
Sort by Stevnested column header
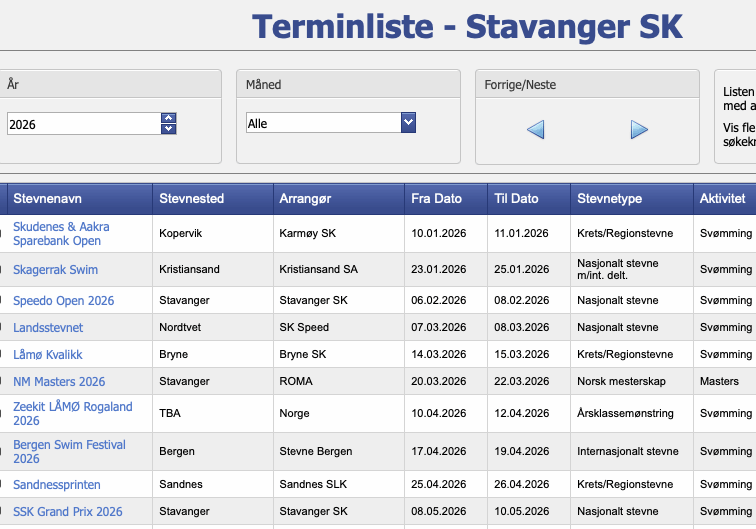pyautogui.click(x=192, y=199)
